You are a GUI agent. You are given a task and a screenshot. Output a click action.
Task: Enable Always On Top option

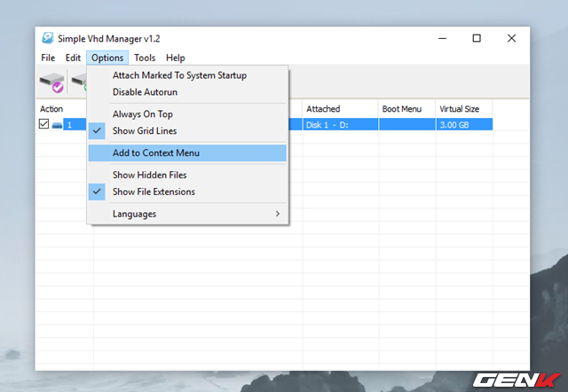click(x=187, y=114)
